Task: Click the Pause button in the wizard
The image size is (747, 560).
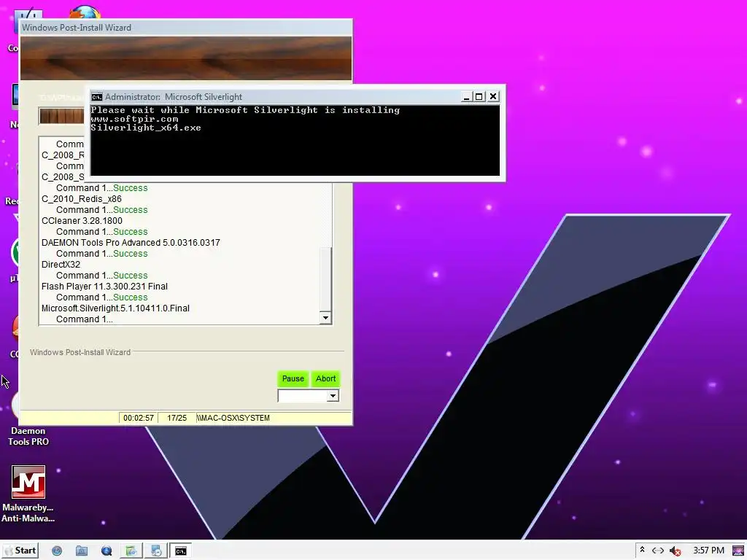Action: pyautogui.click(x=293, y=378)
